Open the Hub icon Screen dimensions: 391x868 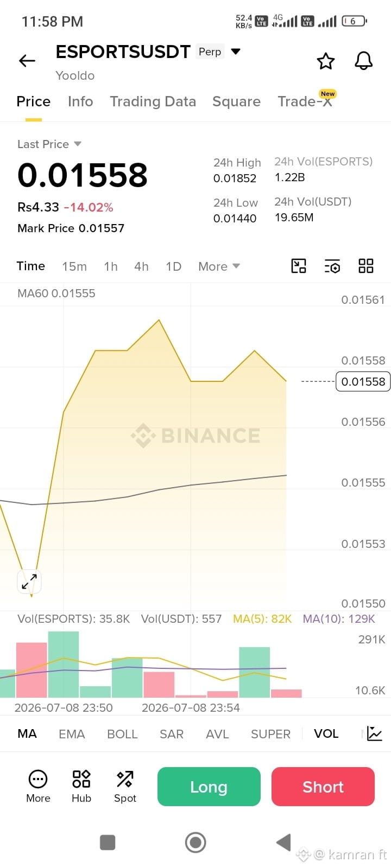click(81, 786)
